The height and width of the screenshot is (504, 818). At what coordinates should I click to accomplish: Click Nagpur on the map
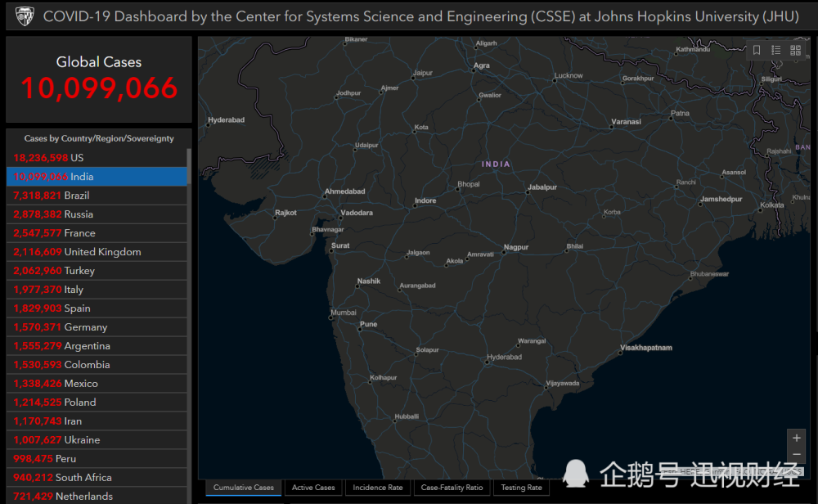tap(516, 247)
